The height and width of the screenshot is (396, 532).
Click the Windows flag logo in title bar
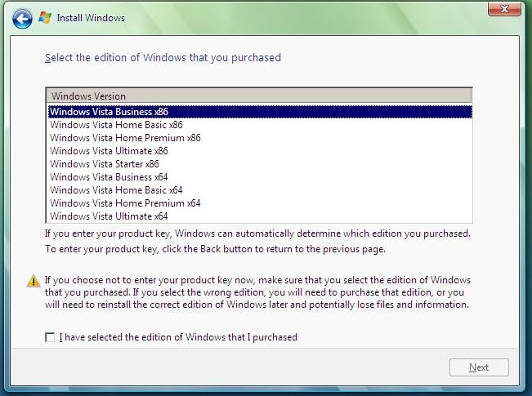coord(45,18)
